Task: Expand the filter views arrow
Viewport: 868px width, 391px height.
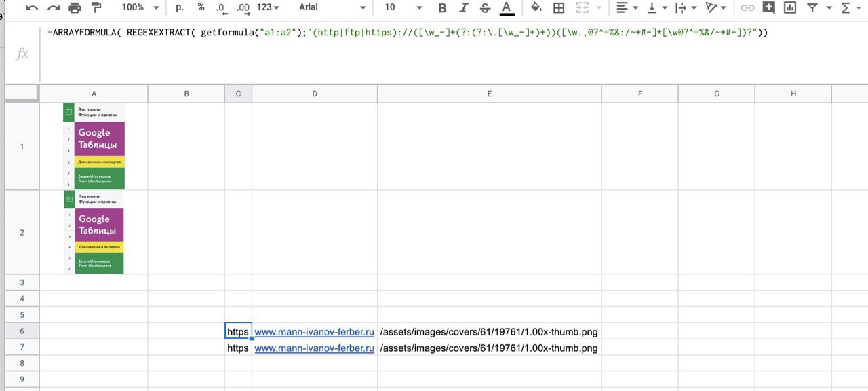Action: pos(828,7)
